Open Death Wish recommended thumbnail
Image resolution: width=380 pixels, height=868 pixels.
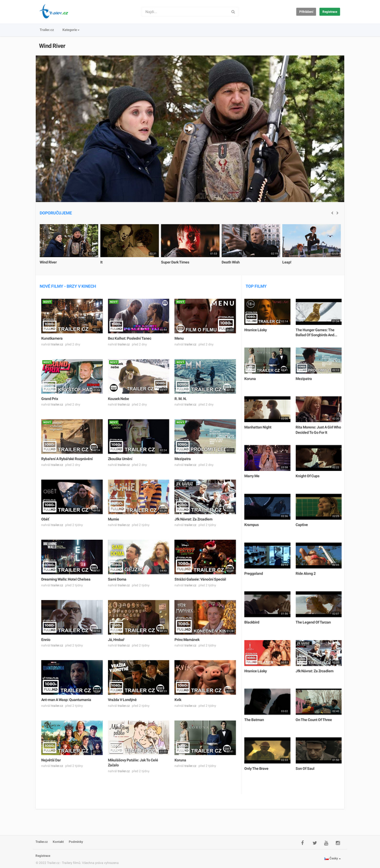coord(251,240)
